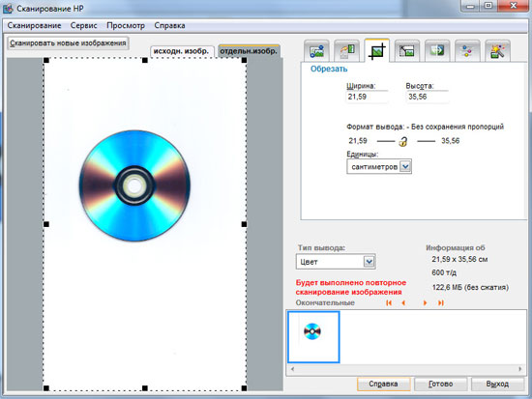Viewport: 532px width, 399px height.
Task: Maximize the Сканирование HP window
Action: tap(488, 6)
